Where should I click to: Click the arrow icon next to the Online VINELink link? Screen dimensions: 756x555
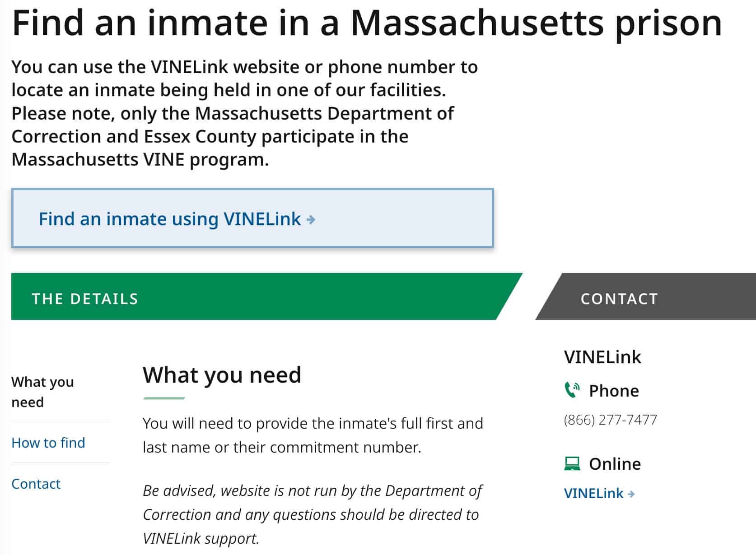point(631,494)
